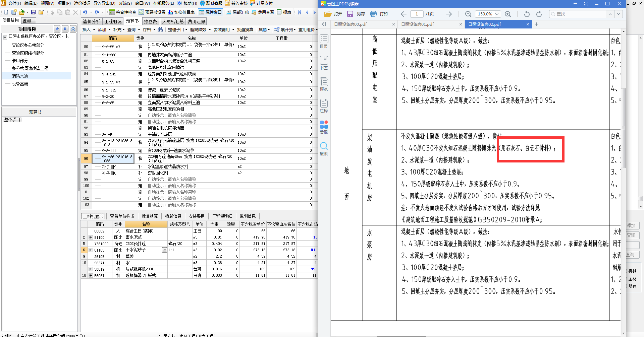Rotate PDF page clockwise
Viewport: 644px width, 337px height.
pos(539,14)
